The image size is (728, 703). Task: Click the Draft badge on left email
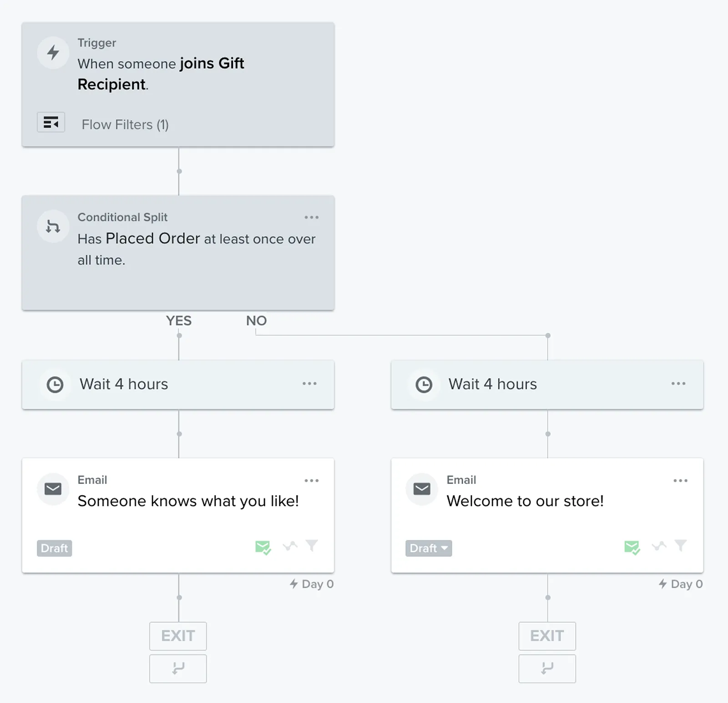pos(54,548)
